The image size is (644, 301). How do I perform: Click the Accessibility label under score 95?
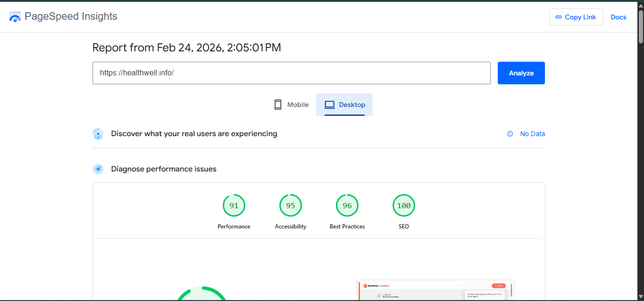(291, 227)
